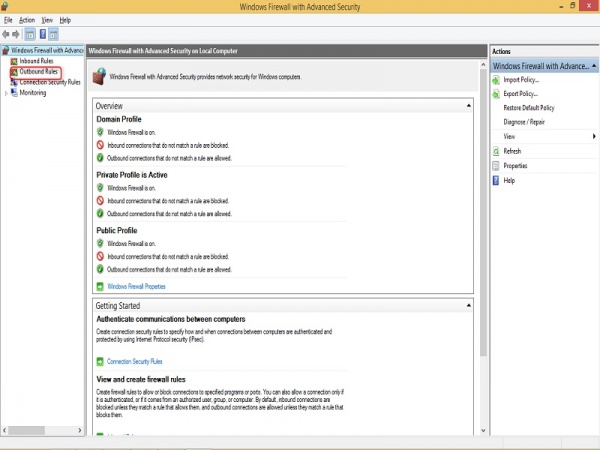Click the brick wall globe icon in header
This screenshot has height=450, width=600.
pos(99,76)
